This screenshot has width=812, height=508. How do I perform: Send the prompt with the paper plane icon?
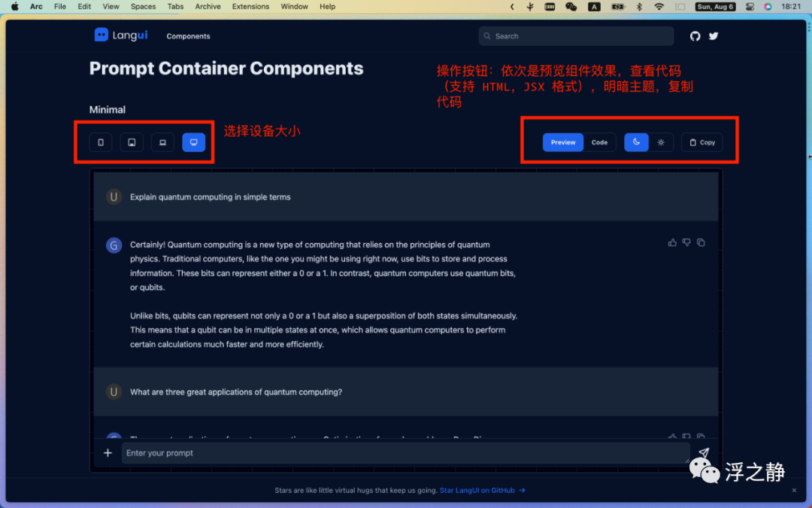[x=703, y=453]
